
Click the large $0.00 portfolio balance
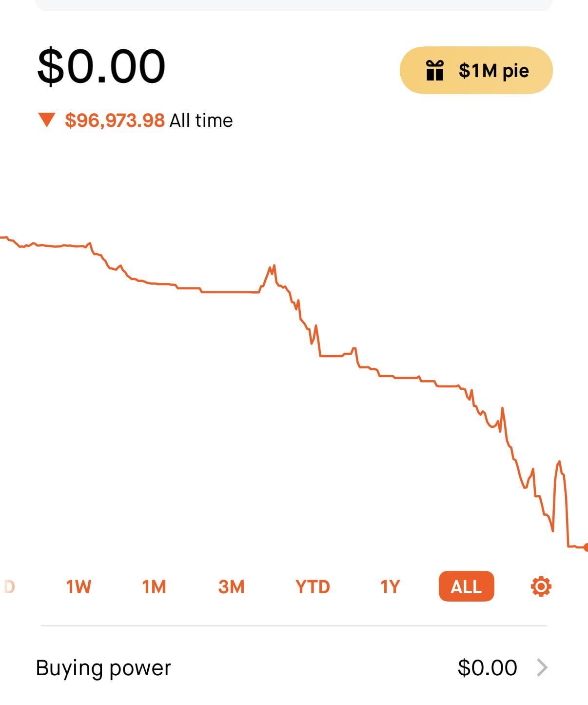coord(101,66)
